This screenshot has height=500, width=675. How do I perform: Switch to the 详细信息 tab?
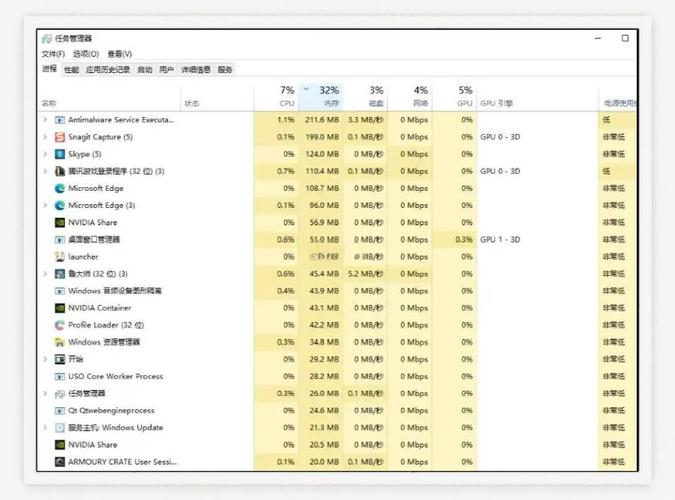pyautogui.click(x=196, y=69)
